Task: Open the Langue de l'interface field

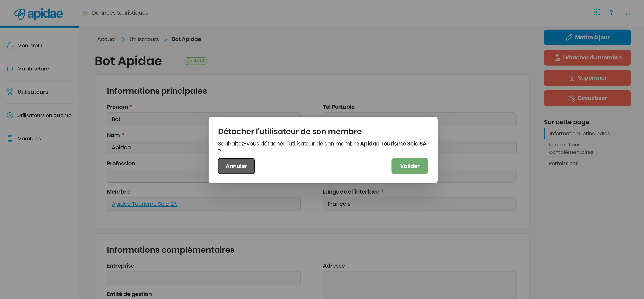Action: tap(419, 204)
